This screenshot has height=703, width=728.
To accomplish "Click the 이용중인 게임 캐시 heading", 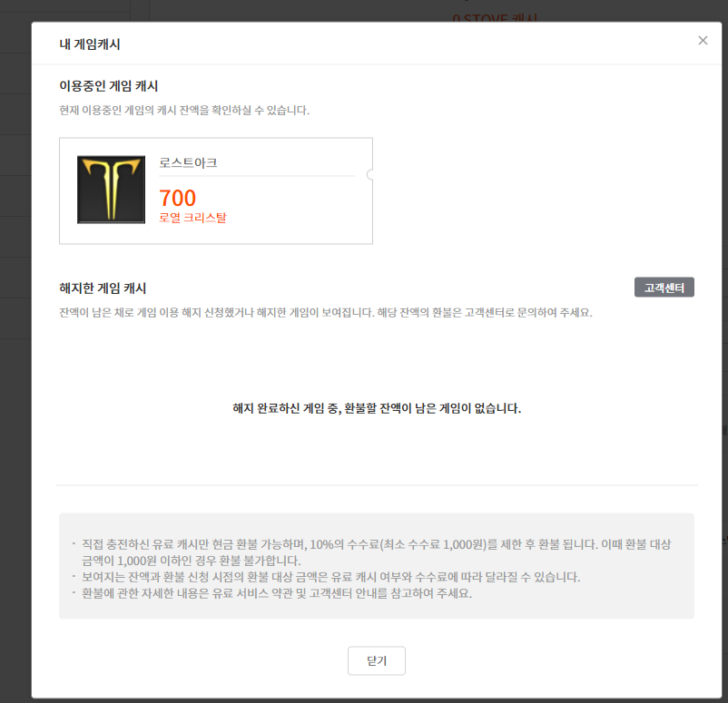I will (x=109, y=86).
